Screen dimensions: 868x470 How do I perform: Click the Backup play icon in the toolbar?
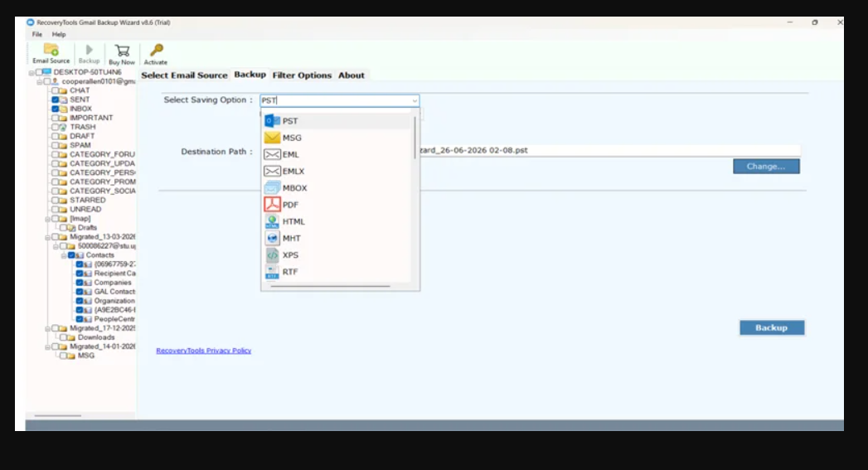[90, 50]
